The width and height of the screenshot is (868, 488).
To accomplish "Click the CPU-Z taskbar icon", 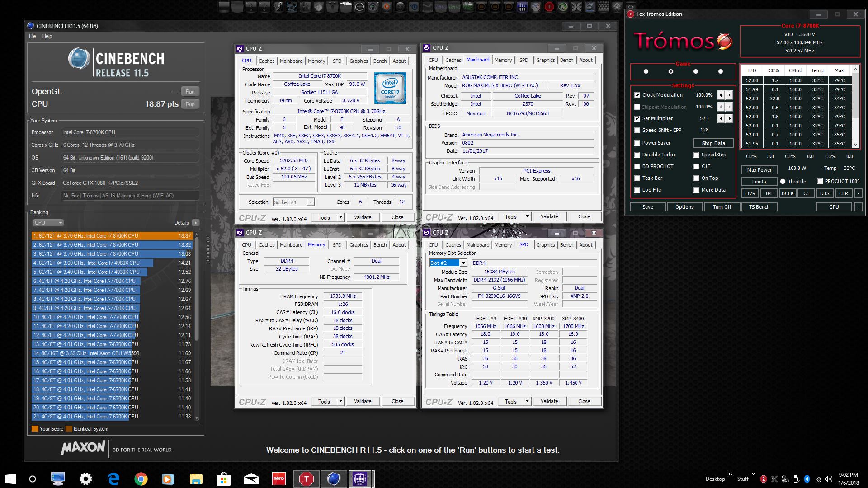I will click(359, 479).
